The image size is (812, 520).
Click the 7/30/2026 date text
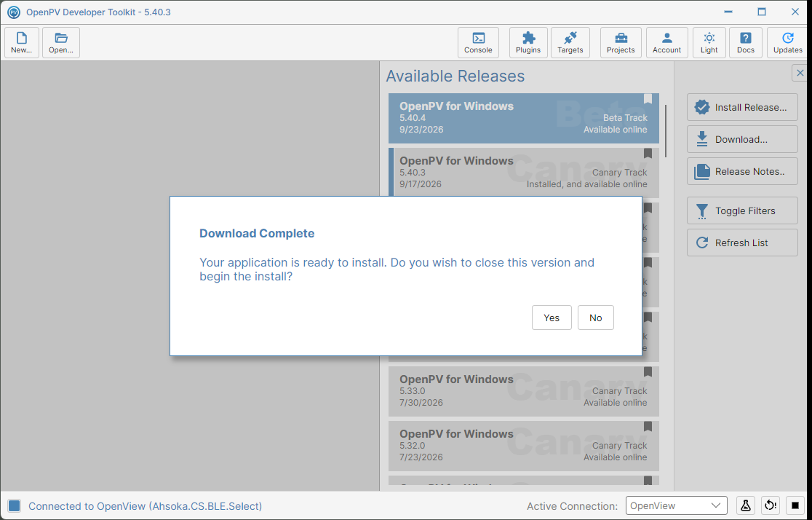pyautogui.click(x=421, y=403)
